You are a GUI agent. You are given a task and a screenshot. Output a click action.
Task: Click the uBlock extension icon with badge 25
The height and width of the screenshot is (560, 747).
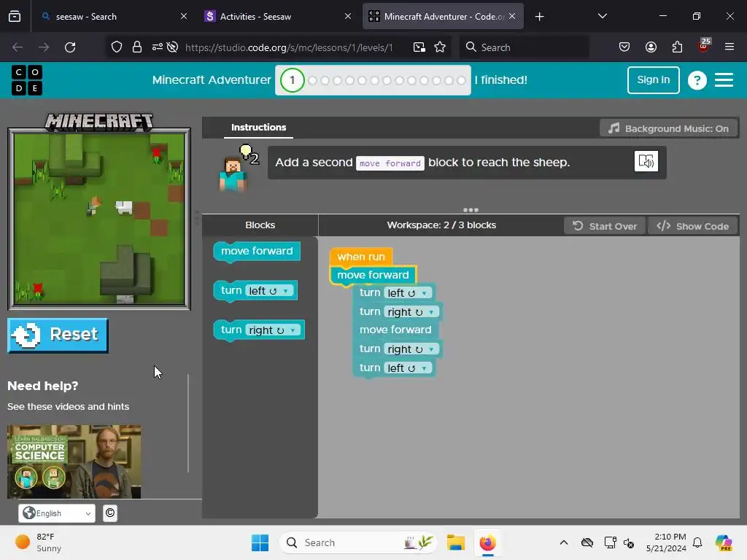(704, 46)
